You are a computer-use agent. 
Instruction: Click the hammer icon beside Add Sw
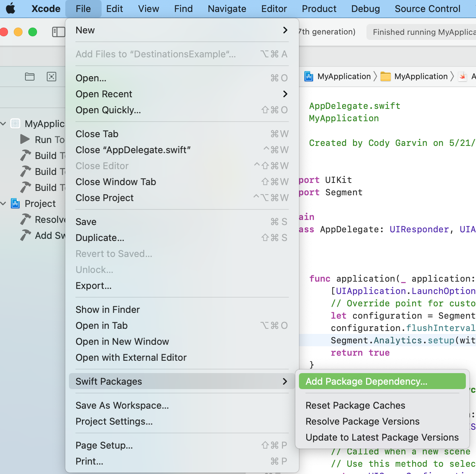coord(25,236)
